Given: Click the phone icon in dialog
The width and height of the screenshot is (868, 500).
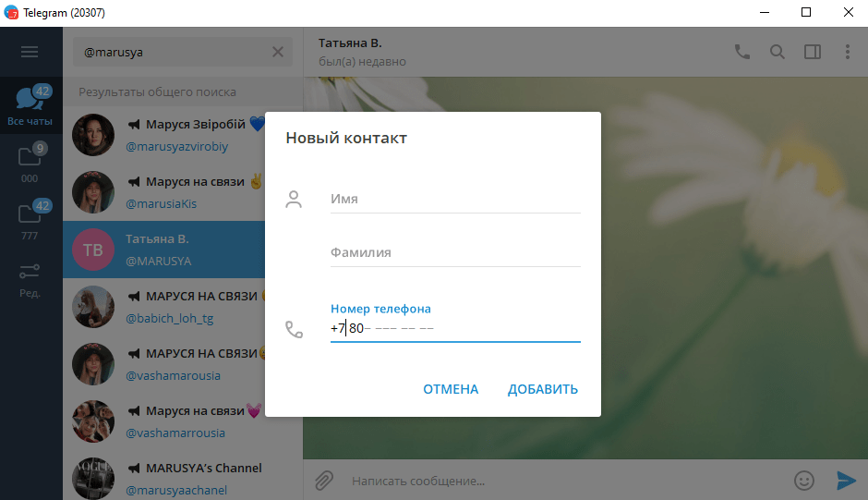Looking at the screenshot, I should click(x=294, y=329).
